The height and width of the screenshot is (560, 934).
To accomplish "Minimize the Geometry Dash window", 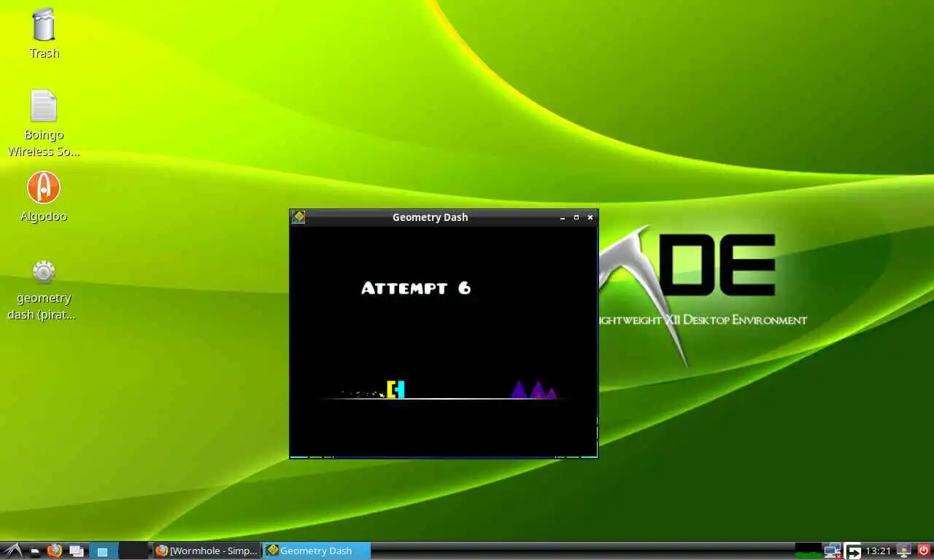I will coord(563,217).
